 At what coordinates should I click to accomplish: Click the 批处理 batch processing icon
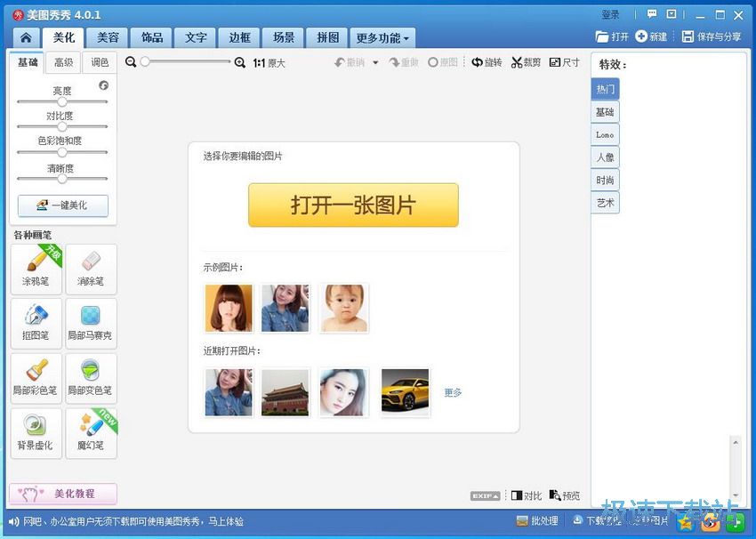[522, 520]
